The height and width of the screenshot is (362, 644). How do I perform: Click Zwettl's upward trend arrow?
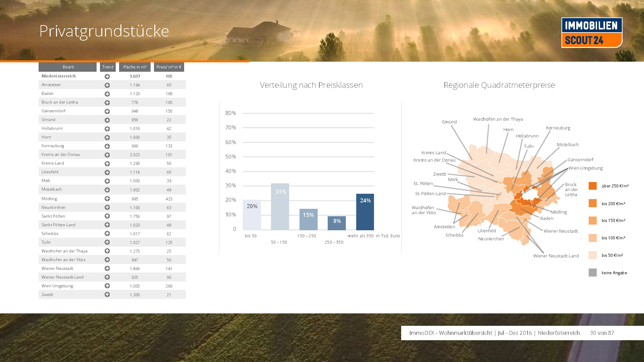click(x=107, y=295)
